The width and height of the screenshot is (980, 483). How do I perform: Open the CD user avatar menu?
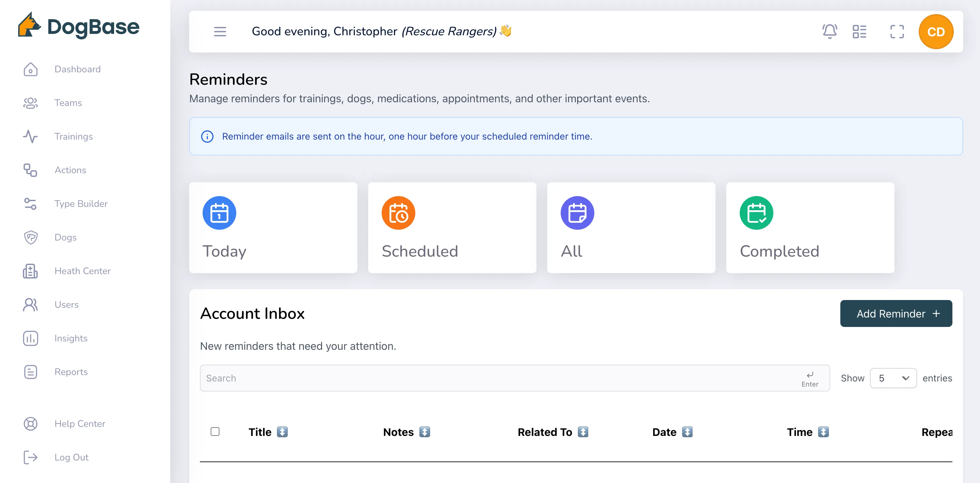(936, 32)
